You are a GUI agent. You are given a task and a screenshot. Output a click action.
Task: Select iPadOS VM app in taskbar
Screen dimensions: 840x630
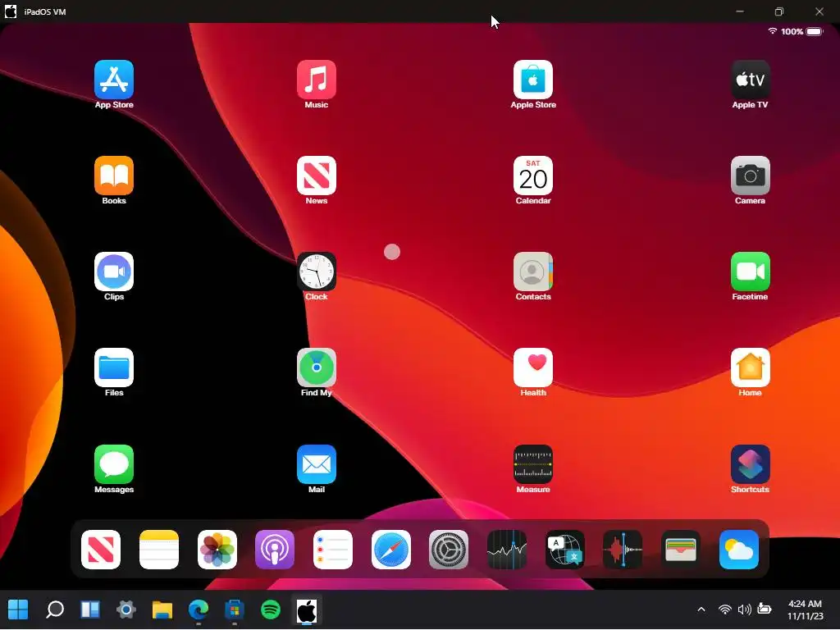click(x=307, y=610)
